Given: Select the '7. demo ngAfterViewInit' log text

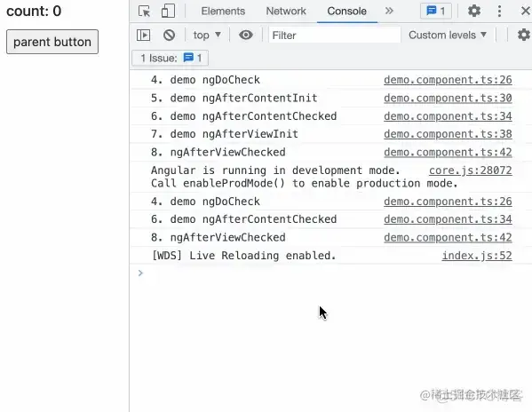Looking at the screenshot, I should coord(225,134).
